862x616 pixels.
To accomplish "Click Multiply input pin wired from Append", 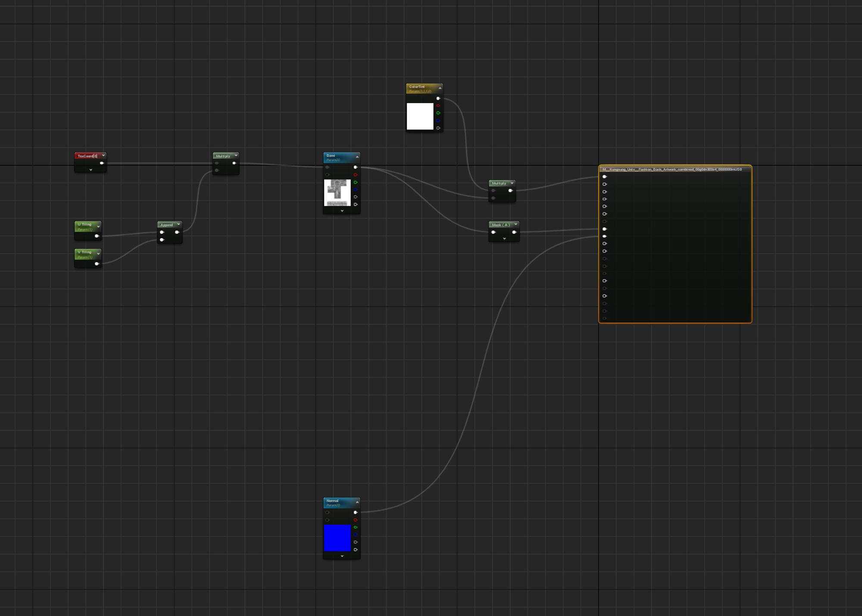I will click(x=217, y=171).
